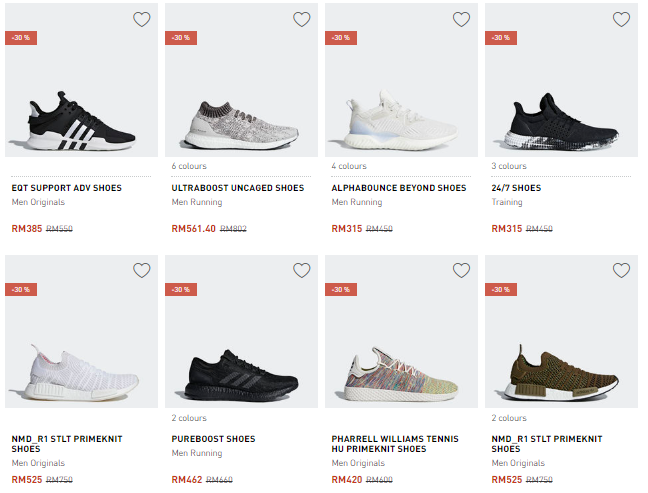Open Ultraboost Uncaged Shoes product link
Screen dimensions: 648x493
click(x=237, y=188)
